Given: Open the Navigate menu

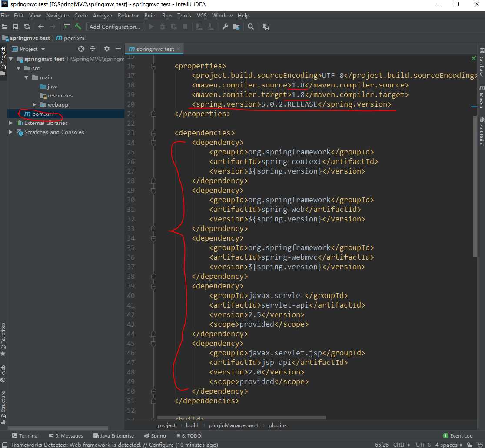Looking at the screenshot, I should coord(57,16).
